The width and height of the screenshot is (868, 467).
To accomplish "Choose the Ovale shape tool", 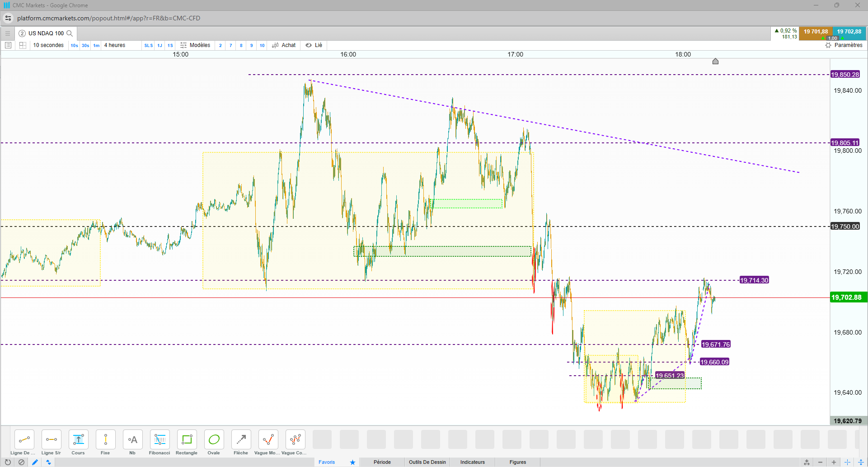I will point(214,442).
